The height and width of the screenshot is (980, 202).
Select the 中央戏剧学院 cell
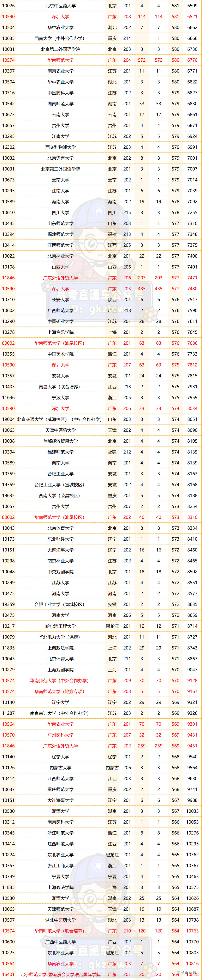pyautogui.click(x=60, y=571)
